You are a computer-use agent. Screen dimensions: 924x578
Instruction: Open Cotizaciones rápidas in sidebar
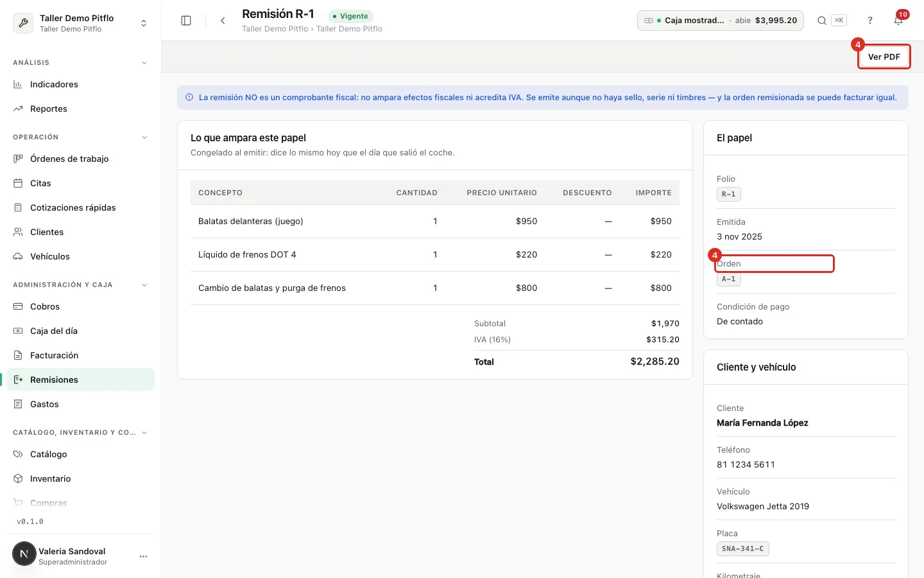point(81,207)
